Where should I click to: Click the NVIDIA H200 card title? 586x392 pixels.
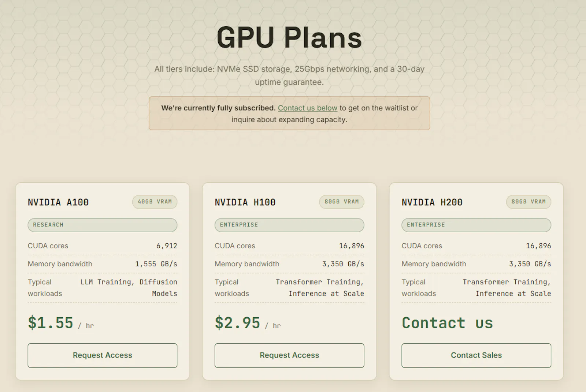432,202
